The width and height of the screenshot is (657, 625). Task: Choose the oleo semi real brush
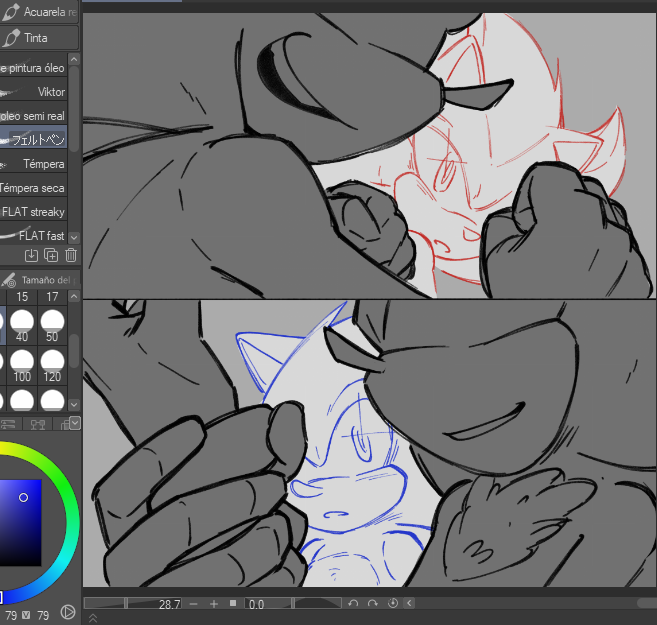coord(34,115)
